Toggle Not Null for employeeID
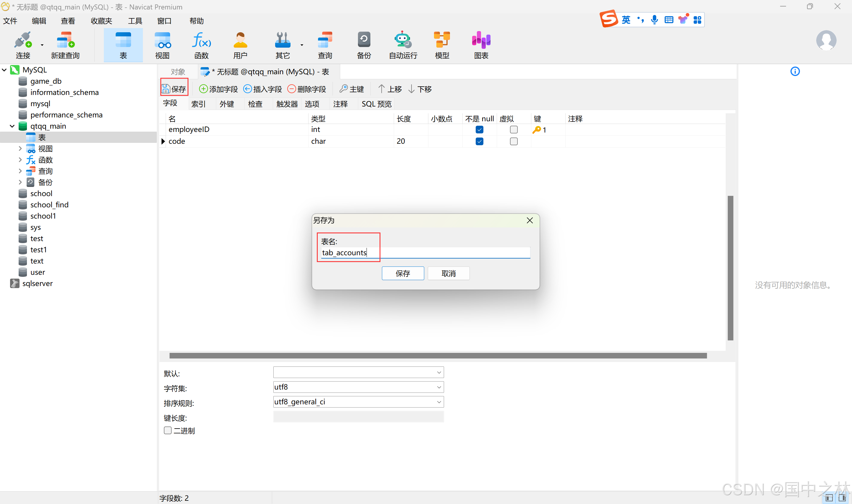This screenshot has height=504, width=852. (480, 130)
